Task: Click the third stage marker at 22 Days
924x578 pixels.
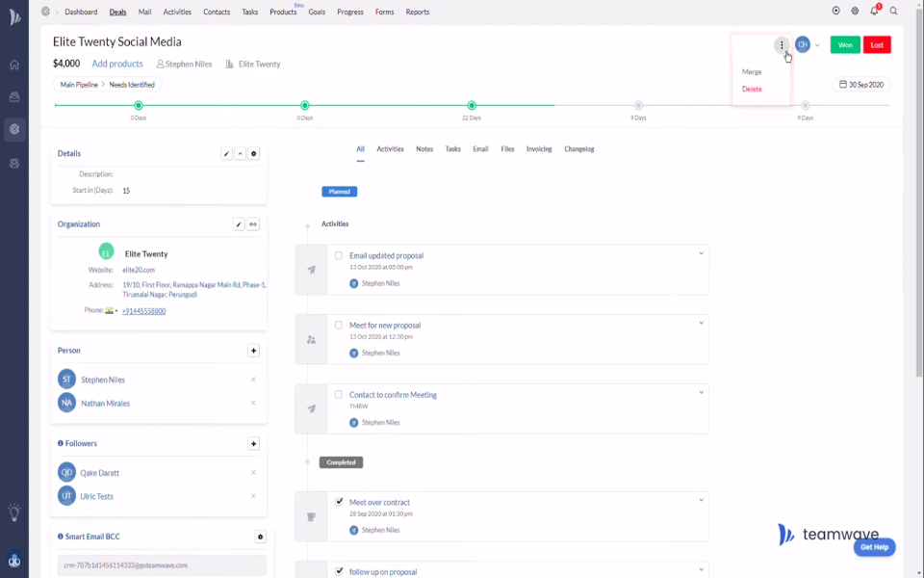Action: [472, 106]
